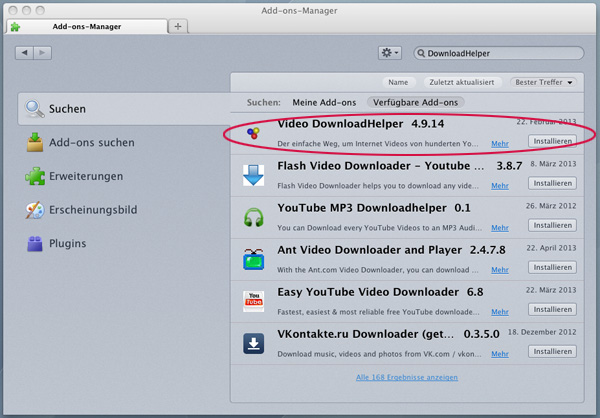Click the purple Plugins brick icon
The width and height of the screenshot is (600, 418).
coord(35,243)
